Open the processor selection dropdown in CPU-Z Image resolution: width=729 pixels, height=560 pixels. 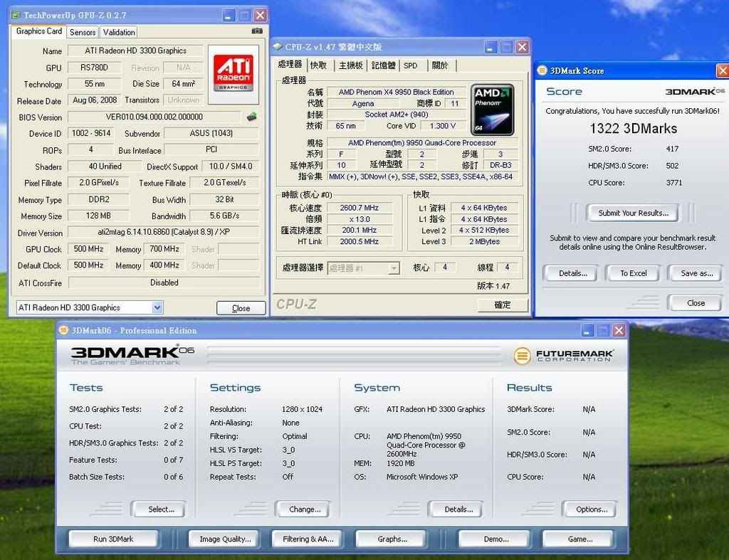394,268
